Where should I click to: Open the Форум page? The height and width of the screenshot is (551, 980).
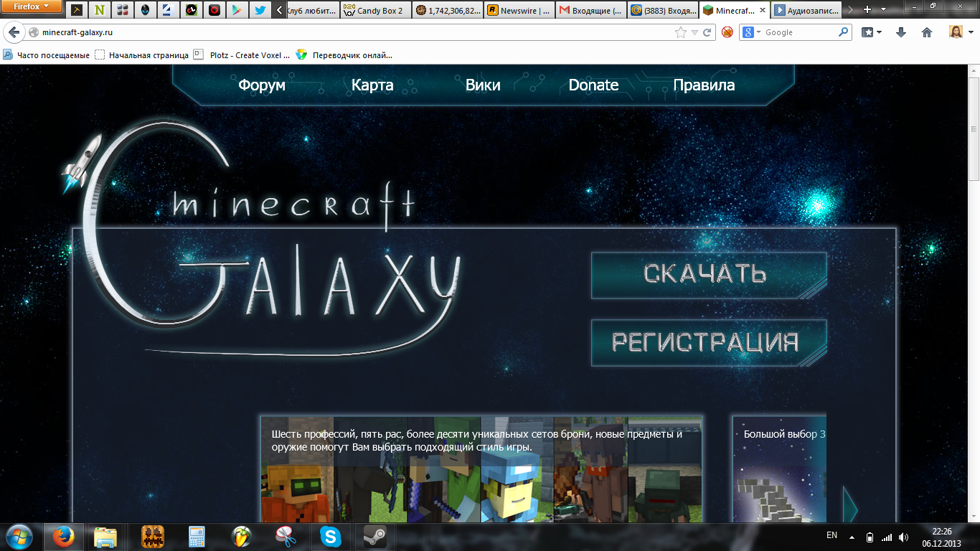point(262,85)
